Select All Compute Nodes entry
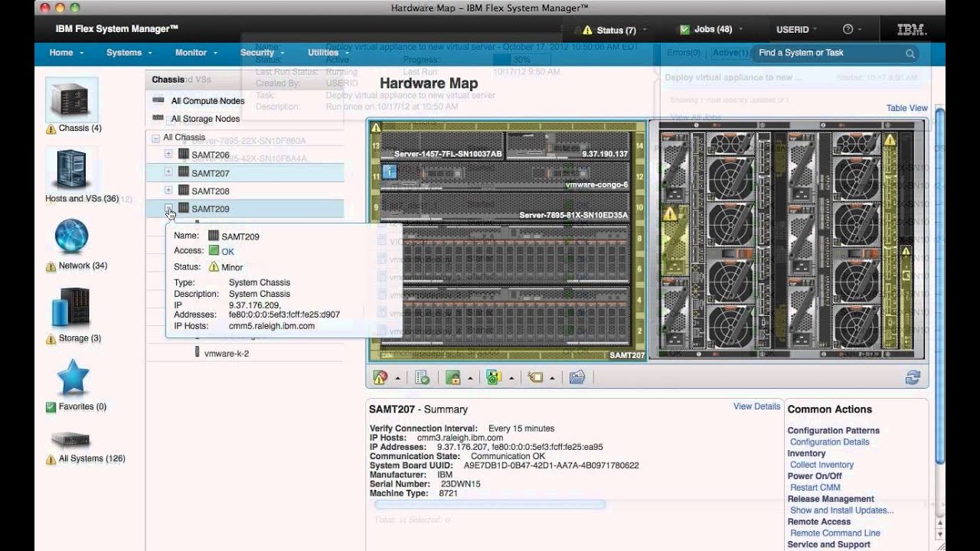The height and width of the screenshot is (551, 980). 207,101
